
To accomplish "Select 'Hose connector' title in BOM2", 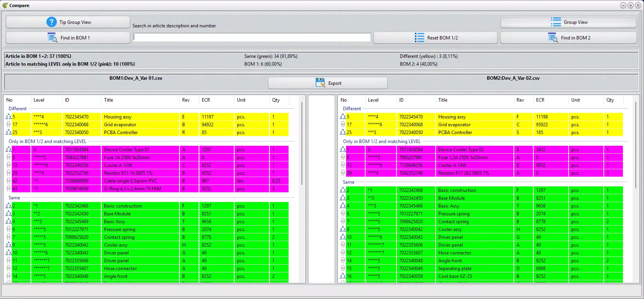I will 455,252.
